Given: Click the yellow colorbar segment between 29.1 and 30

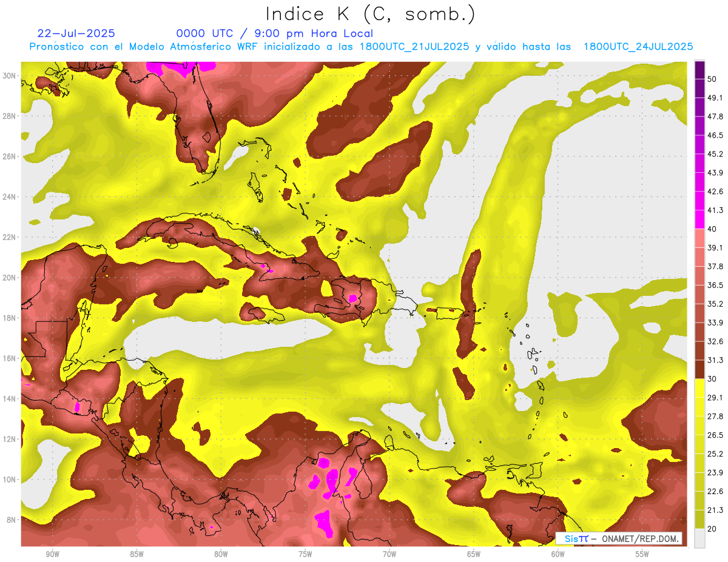Looking at the screenshot, I should coord(699,388).
